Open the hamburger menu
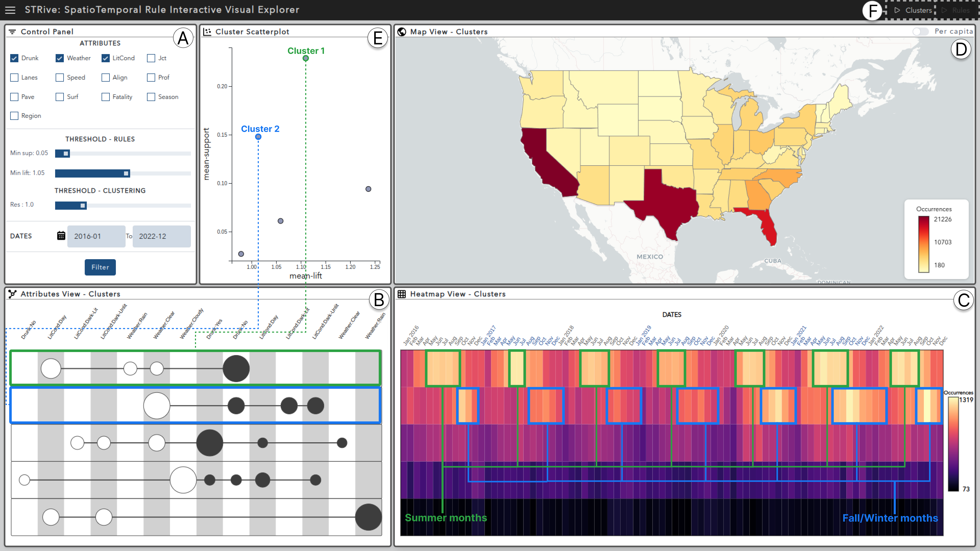 click(10, 10)
